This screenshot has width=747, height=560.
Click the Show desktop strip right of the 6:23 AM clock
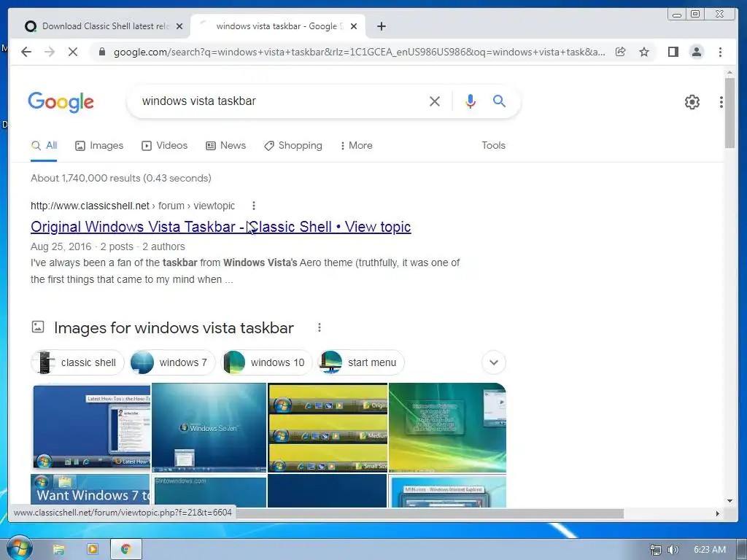(x=742, y=550)
